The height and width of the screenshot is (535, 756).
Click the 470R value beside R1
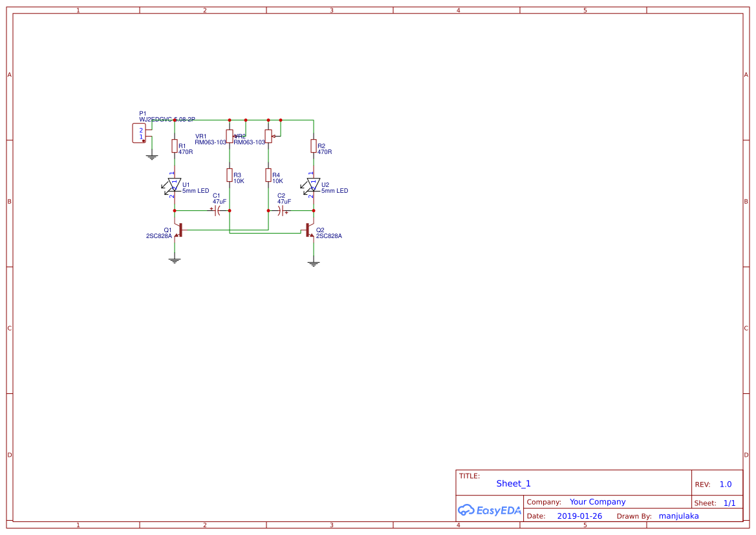tap(186, 152)
